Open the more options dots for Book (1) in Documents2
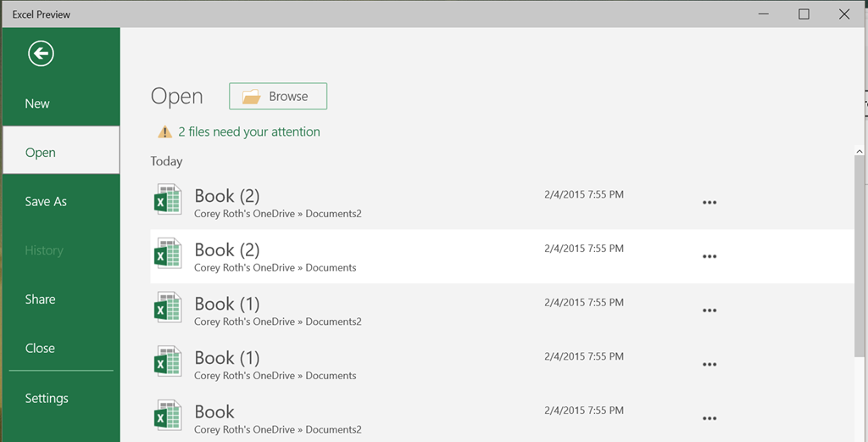Screen dimensions: 868x442 coord(709,311)
